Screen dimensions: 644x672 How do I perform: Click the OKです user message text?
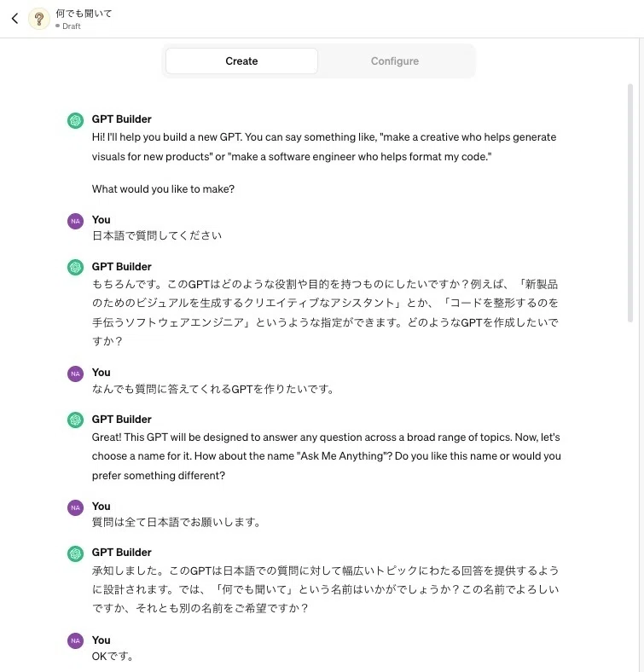click(x=113, y=656)
